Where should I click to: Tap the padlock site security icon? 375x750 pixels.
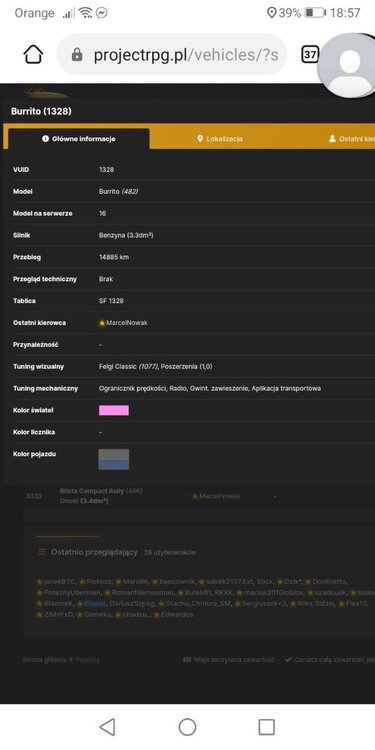point(77,55)
